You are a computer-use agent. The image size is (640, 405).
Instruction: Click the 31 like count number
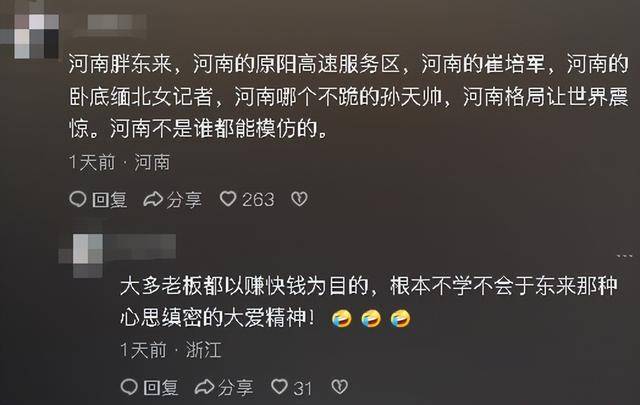point(302,388)
